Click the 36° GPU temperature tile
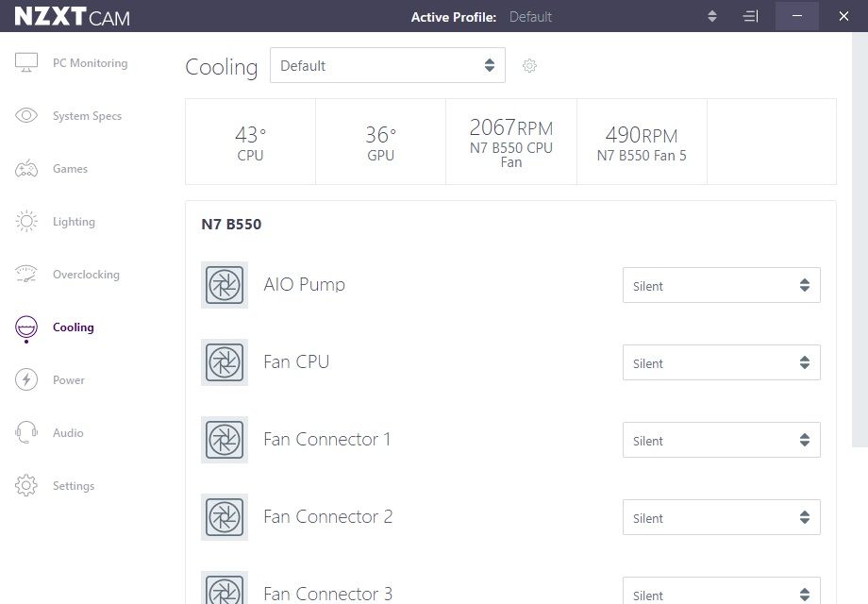The height and width of the screenshot is (604, 868). [x=381, y=142]
